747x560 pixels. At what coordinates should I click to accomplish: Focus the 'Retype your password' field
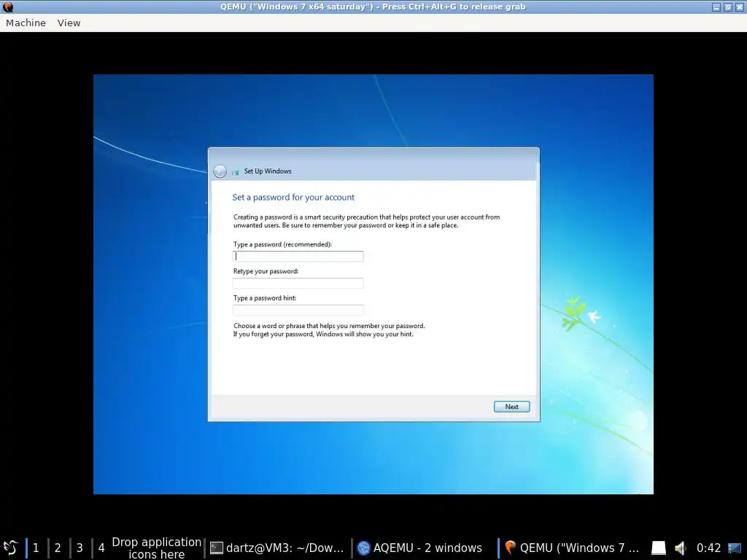point(298,284)
